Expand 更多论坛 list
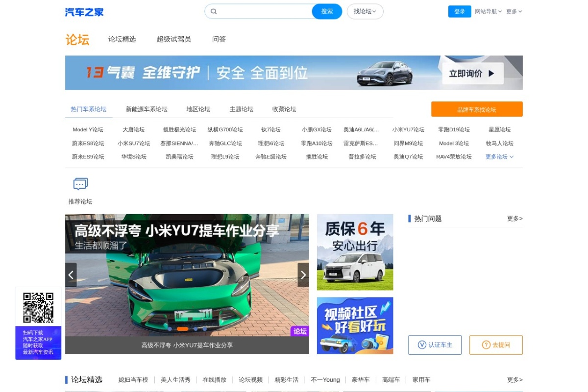 499,157
